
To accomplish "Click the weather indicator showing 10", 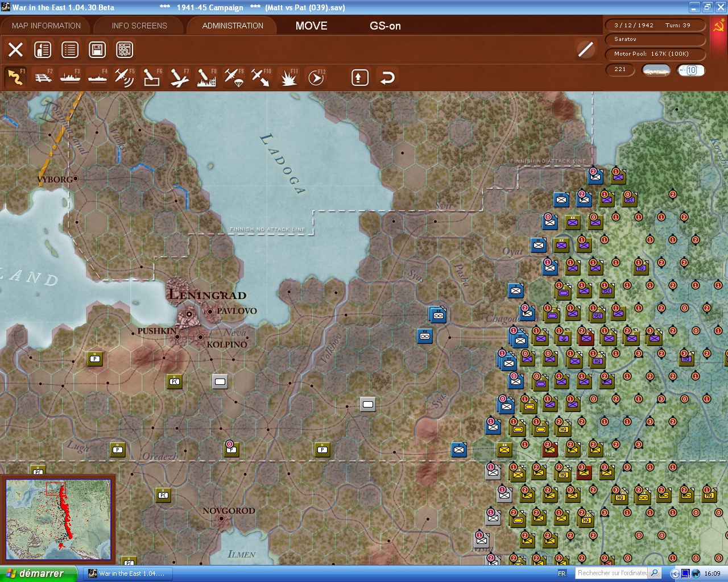I will click(x=691, y=70).
